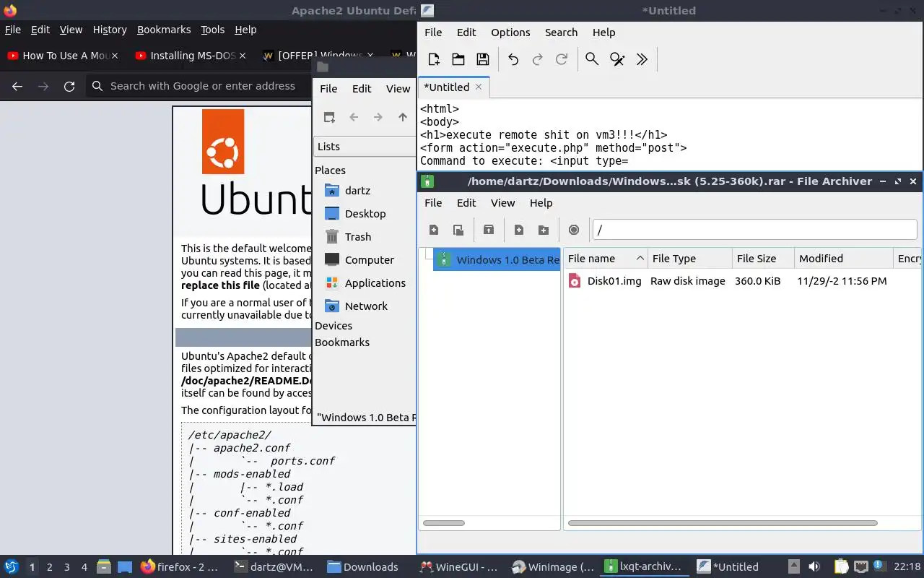
Task: Open Options menu in text editor
Action: click(510, 33)
